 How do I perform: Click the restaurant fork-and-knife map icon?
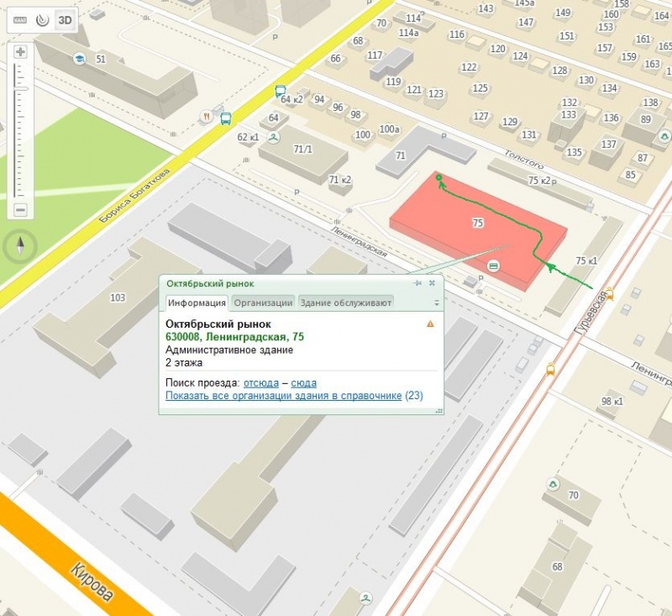pyautogui.click(x=205, y=116)
